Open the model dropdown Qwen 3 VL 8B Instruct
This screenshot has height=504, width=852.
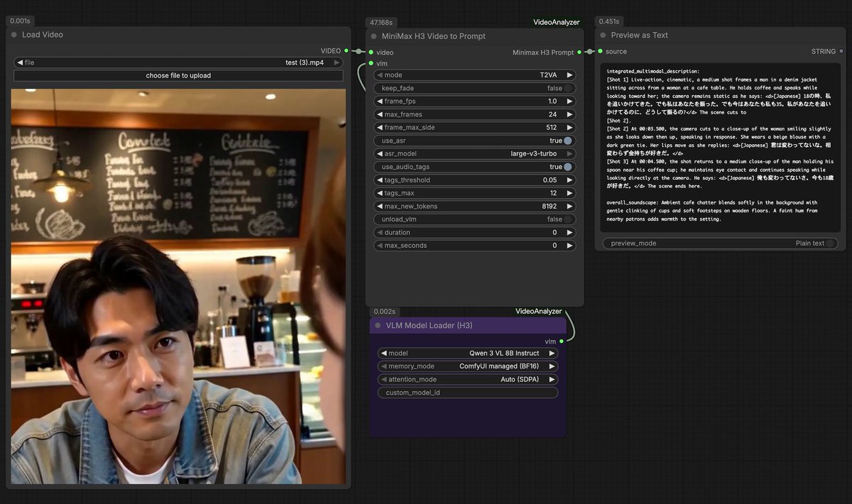point(468,353)
